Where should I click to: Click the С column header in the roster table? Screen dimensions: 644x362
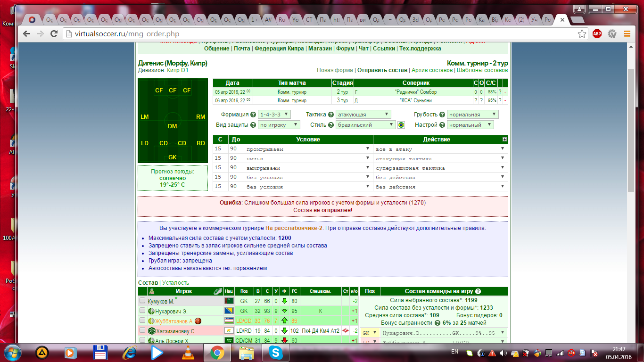coord(267,291)
